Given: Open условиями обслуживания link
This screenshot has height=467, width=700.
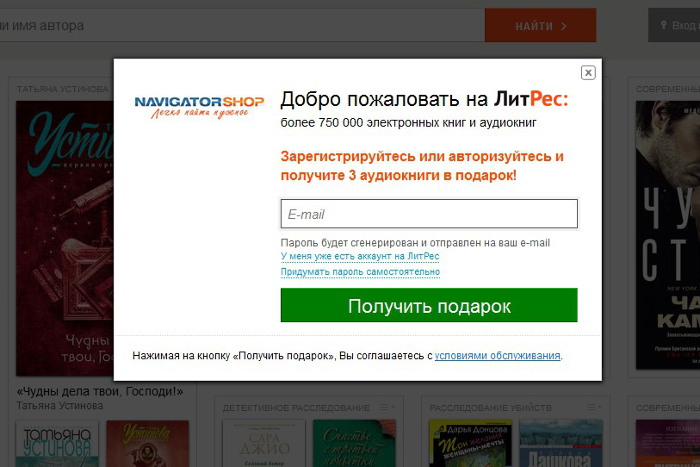Looking at the screenshot, I should point(497,356).
